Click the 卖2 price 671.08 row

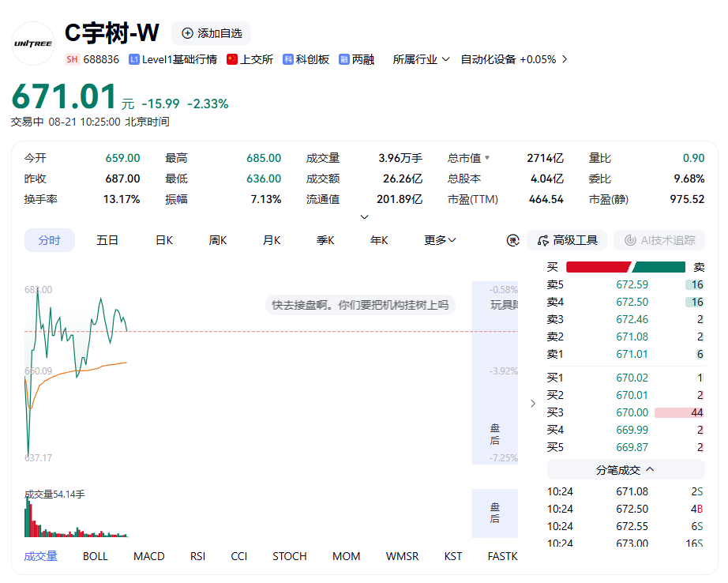coord(625,337)
